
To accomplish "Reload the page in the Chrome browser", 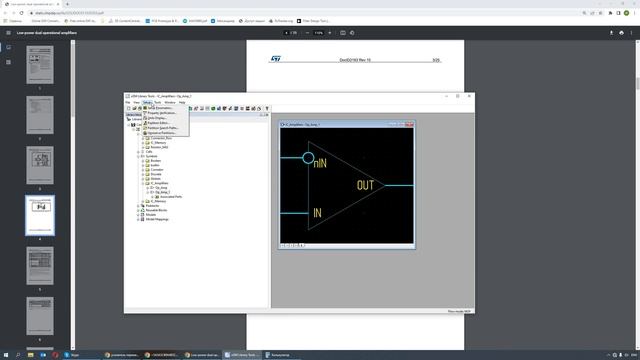I will (x=22, y=13).
